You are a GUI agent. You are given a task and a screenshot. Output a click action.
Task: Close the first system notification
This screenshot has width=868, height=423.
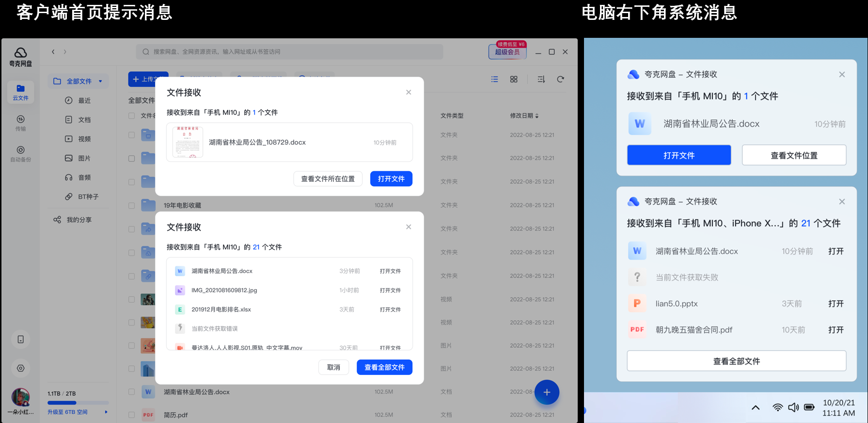coord(842,74)
